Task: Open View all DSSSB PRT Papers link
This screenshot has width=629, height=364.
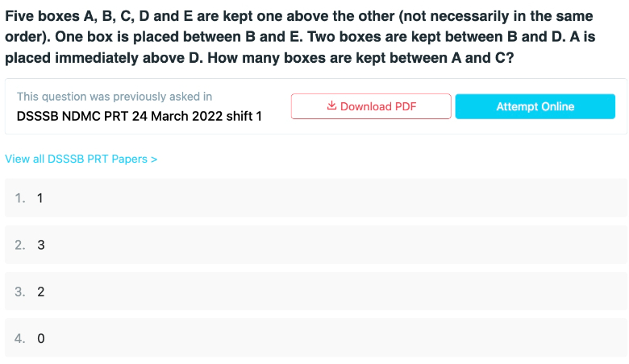Action: (x=81, y=159)
